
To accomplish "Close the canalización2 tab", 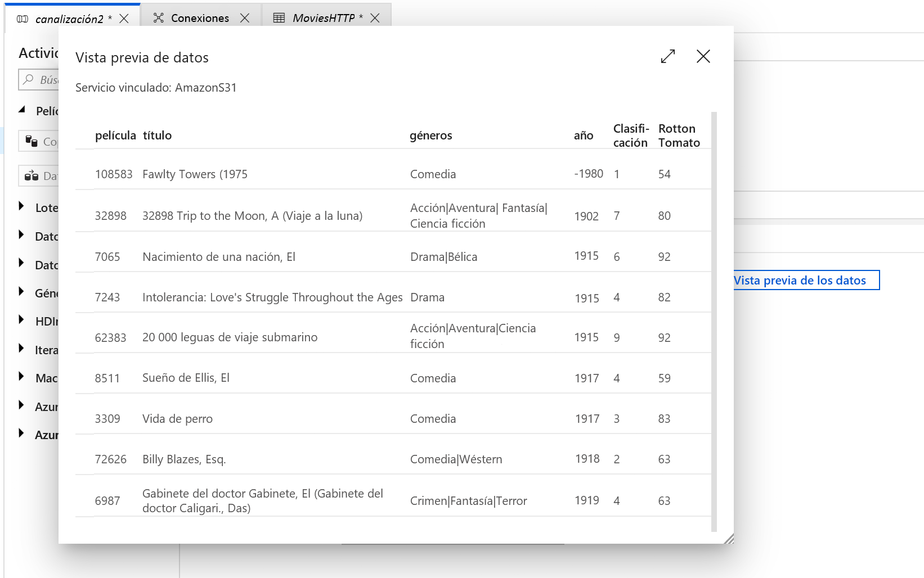I will (x=124, y=19).
